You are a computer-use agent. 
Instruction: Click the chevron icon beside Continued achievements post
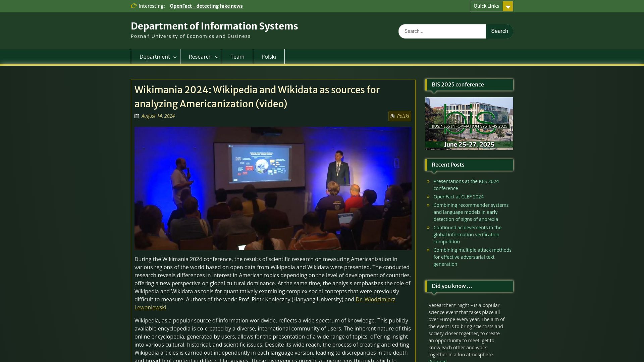428,228
